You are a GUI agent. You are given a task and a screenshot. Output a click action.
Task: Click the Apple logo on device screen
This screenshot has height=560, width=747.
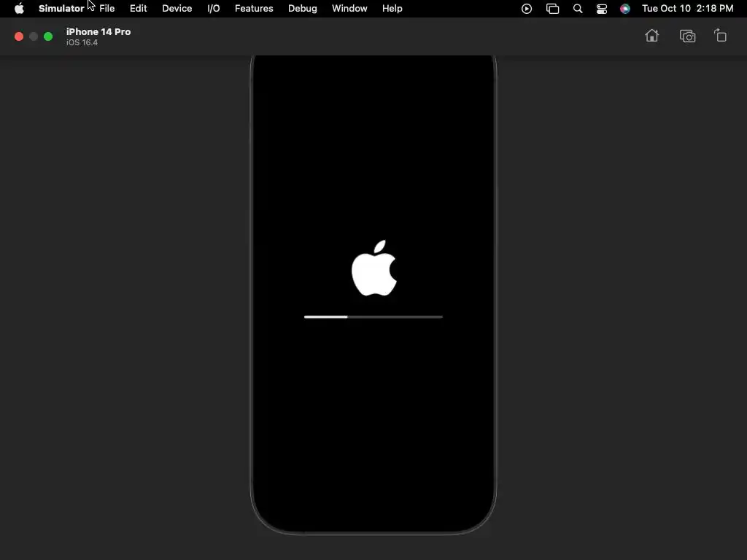[374, 268]
